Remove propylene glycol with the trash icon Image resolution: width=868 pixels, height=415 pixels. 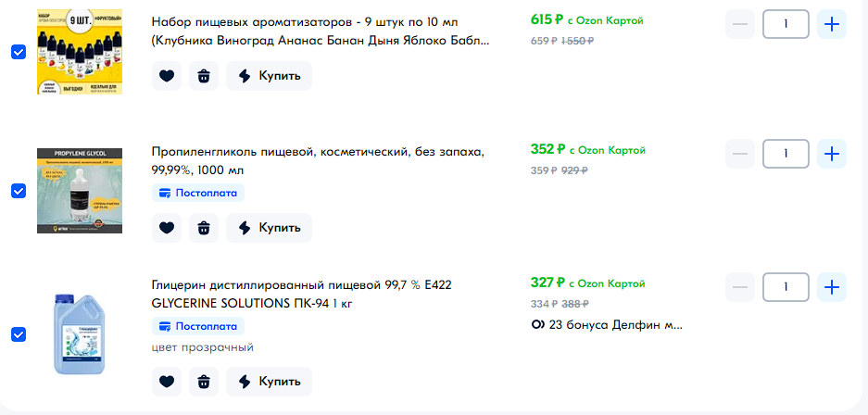click(204, 228)
